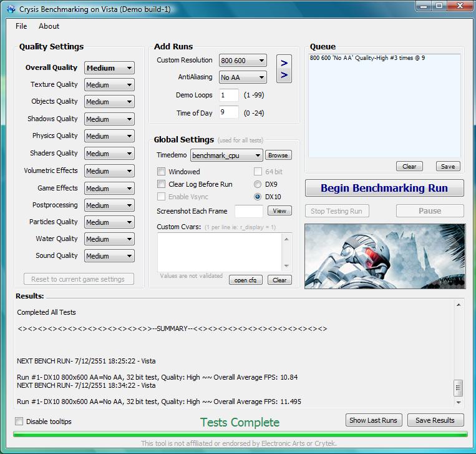Click the Results scrollbar thumb
Screen dimensions: 476x454
tap(459, 388)
